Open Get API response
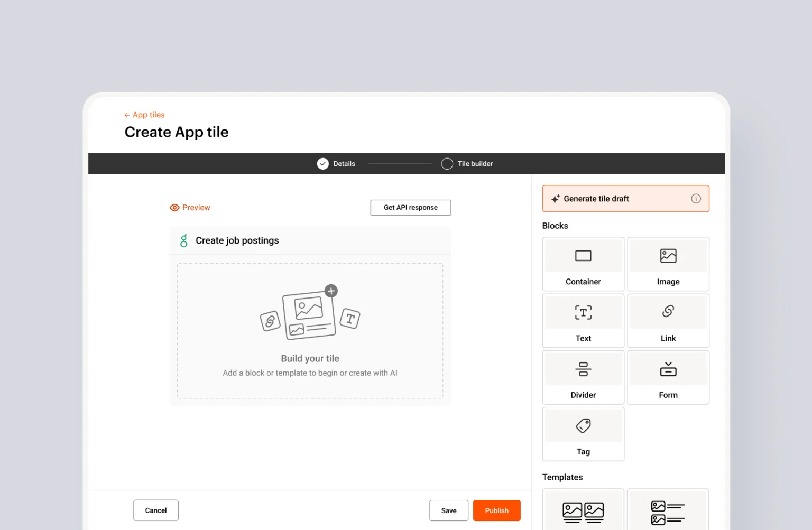The width and height of the screenshot is (812, 530). (x=410, y=207)
